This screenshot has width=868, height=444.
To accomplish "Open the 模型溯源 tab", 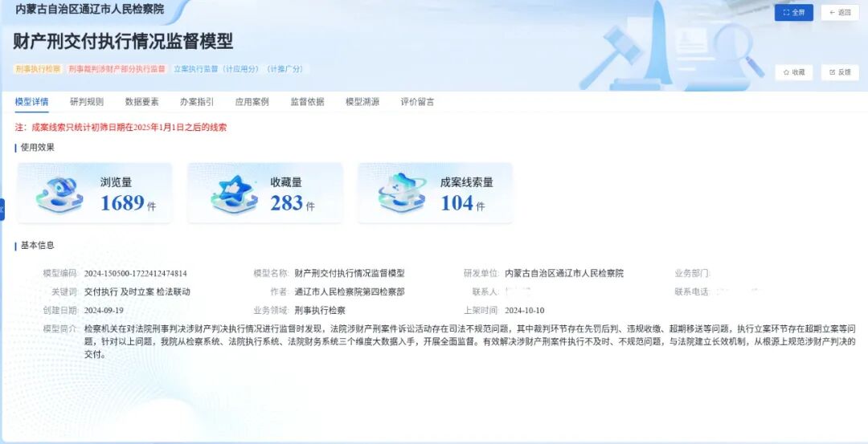I will [x=362, y=102].
